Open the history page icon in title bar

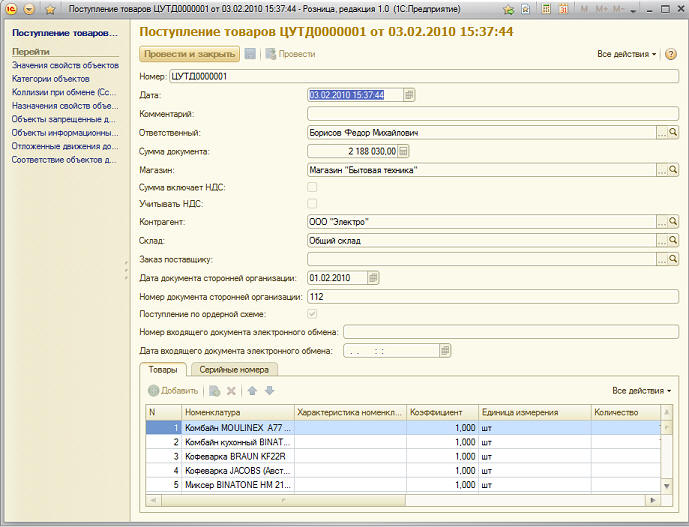pyautogui.click(x=526, y=9)
